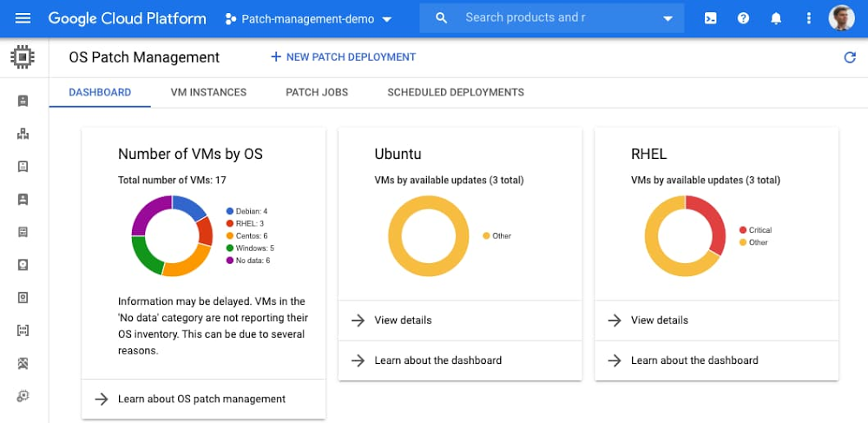Screen dimensions: 868x423
Task: Switch to the Patch Jobs tab
Action: point(317,92)
